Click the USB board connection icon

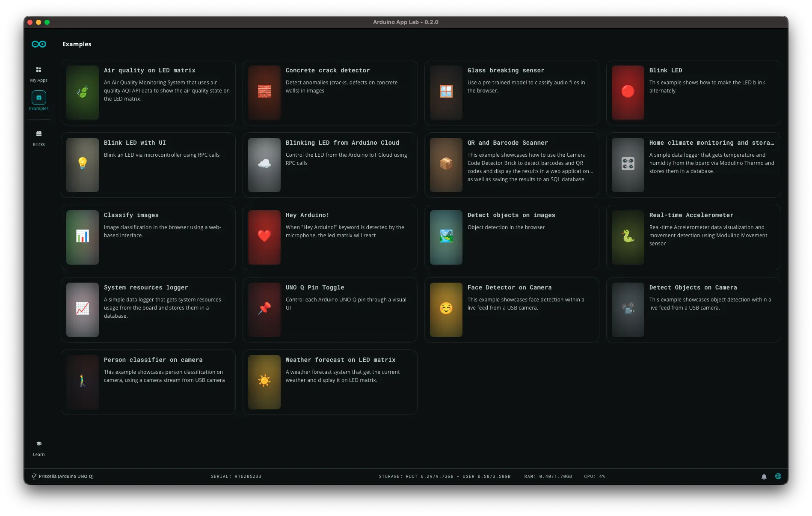click(34, 476)
